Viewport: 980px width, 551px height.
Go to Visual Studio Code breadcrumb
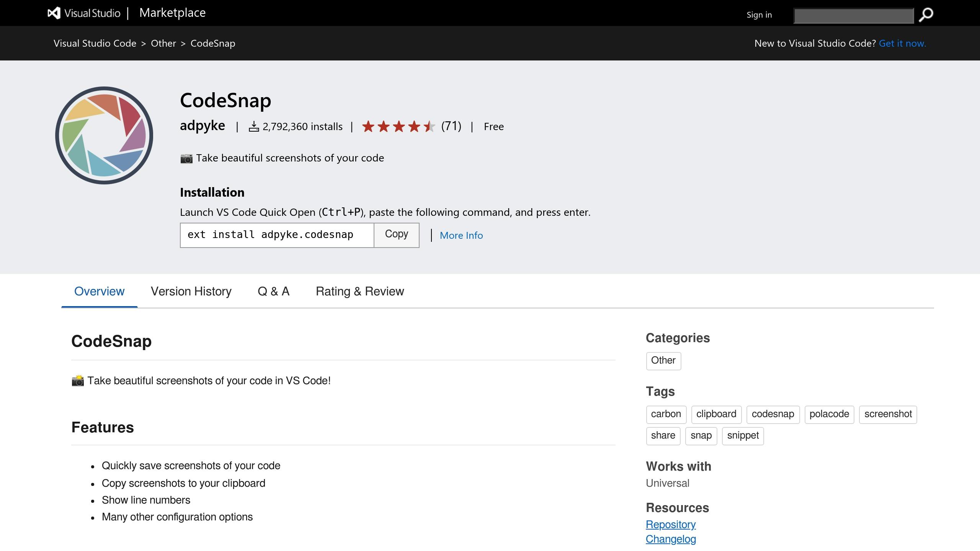pyautogui.click(x=95, y=43)
